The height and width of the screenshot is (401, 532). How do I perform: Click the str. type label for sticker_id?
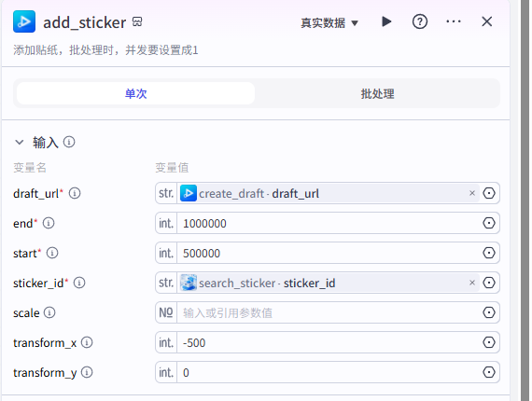(166, 283)
